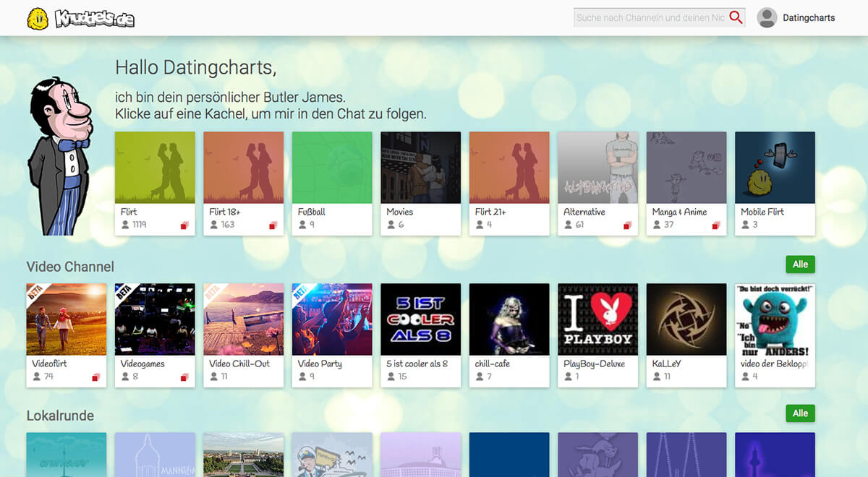868x477 pixels.
Task: Click the Lokalrunde section heading
Action: pyautogui.click(x=60, y=416)
